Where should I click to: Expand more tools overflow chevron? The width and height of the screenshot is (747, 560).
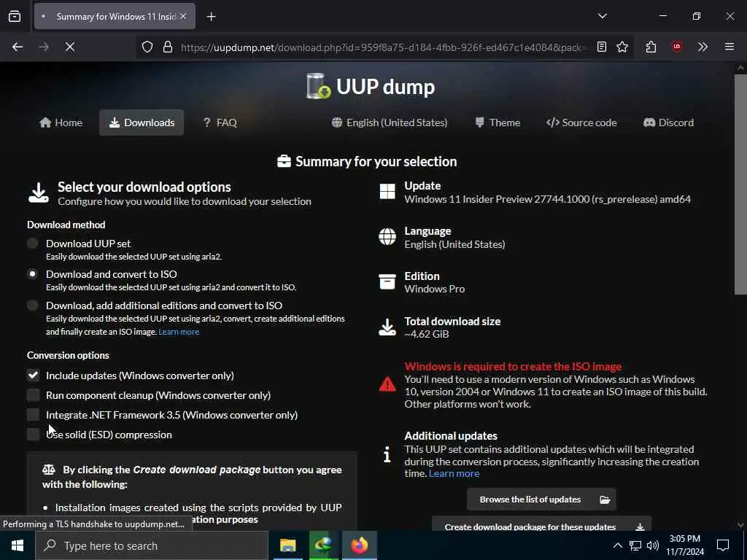[703, 47]
